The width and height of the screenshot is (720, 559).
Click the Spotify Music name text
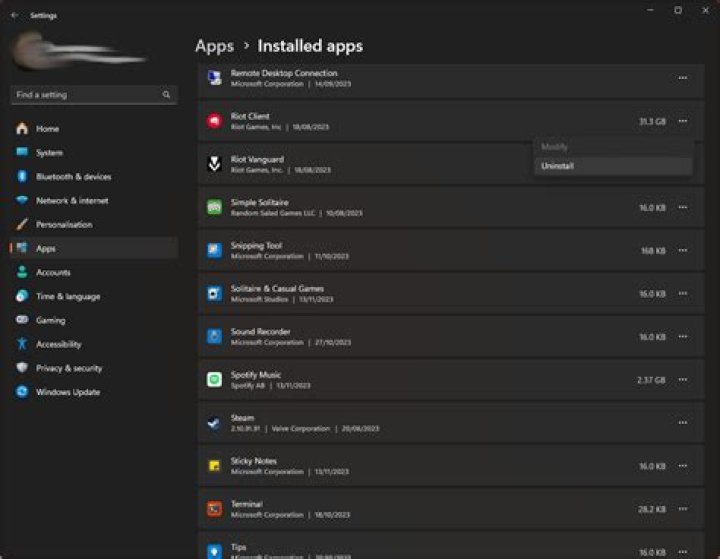pos(256,375)
